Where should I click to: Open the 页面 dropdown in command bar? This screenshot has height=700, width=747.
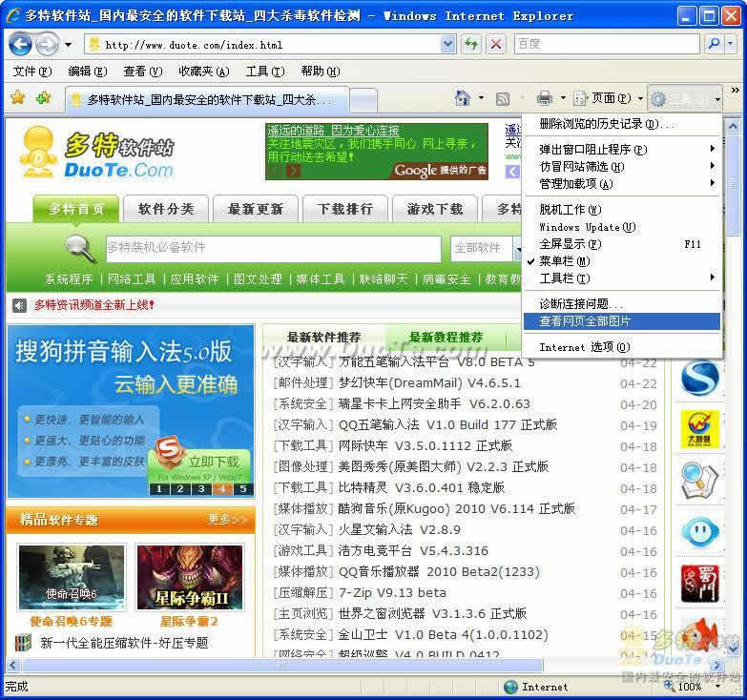tap(609, 98)
